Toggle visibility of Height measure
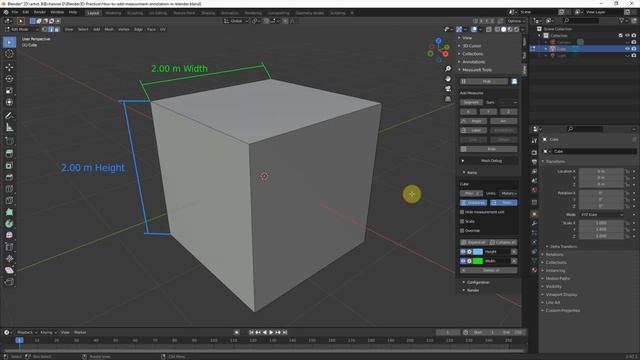The width and height of the screenshot is (640, 360). (x=463, y=252)
